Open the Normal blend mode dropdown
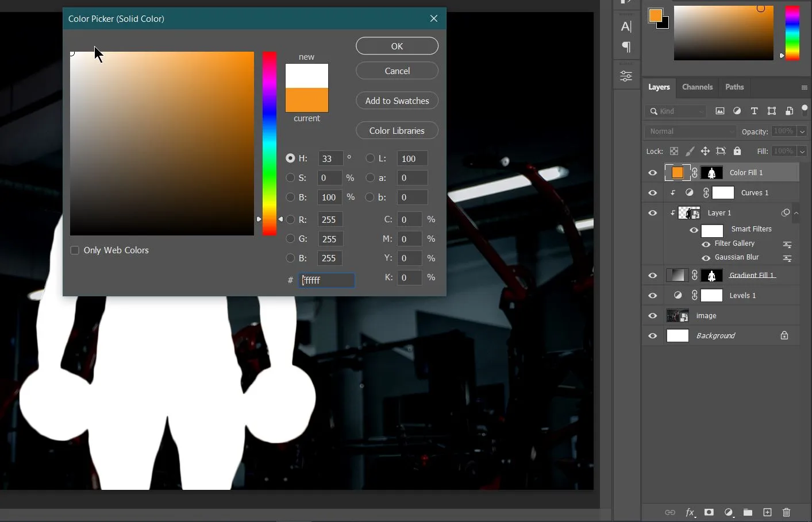 click(690, 132)
